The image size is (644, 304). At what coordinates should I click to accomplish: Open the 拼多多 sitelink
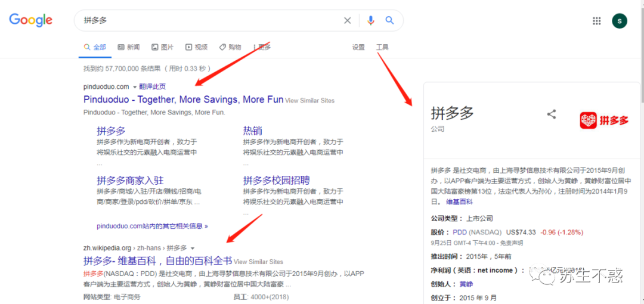coord(111,131)
